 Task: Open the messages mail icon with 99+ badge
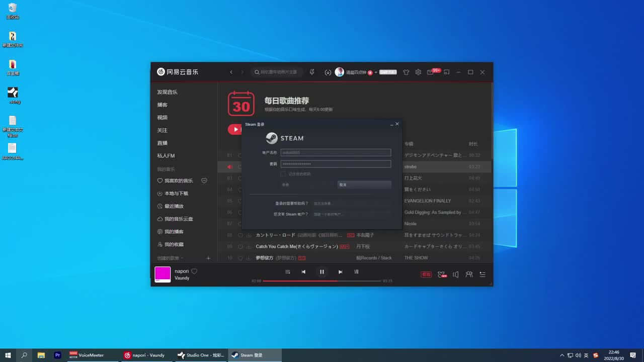coord(430,72)
